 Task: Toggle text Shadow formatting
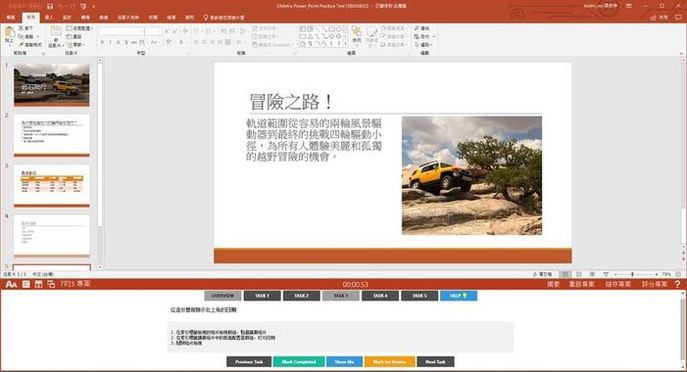[126, 43]
